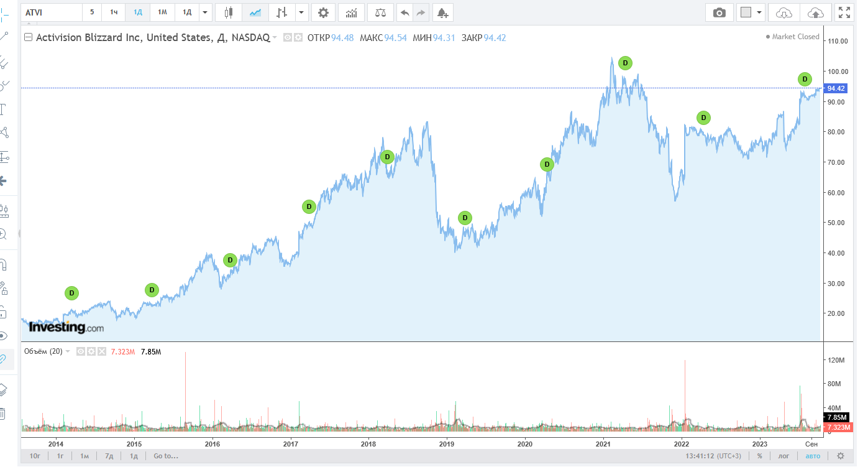Click the chart layout square icon
Screen dimensions: 868x472
(x=746, y=12)
